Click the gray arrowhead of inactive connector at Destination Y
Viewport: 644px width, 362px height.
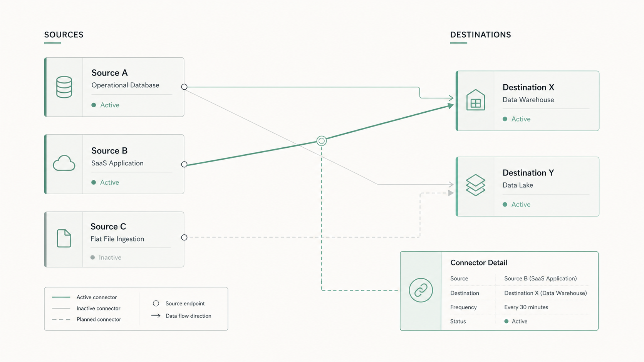pyautogui.click(x=451, y=185)
